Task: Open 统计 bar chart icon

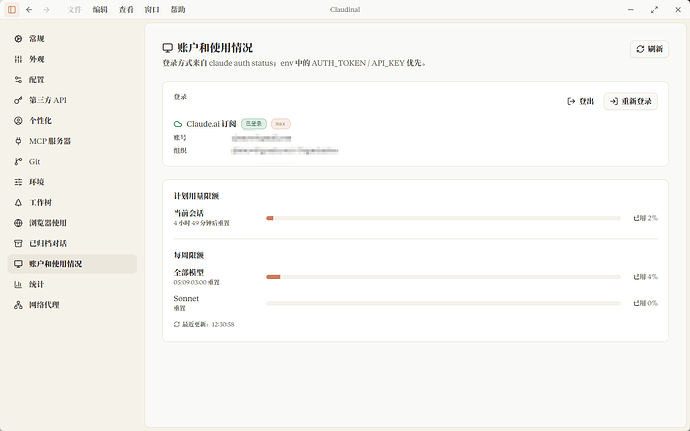Action: pyautogui.click(x=18, y=284)
